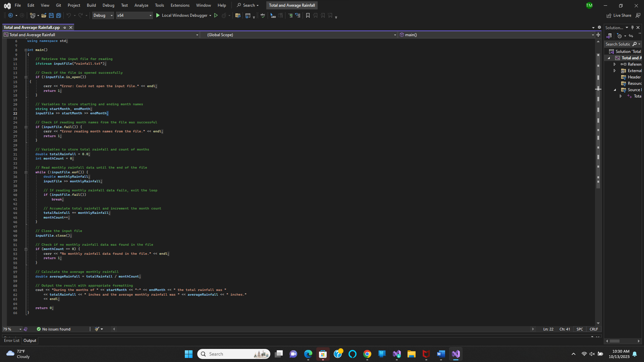Open the Build menu

[x=91, y=5]
